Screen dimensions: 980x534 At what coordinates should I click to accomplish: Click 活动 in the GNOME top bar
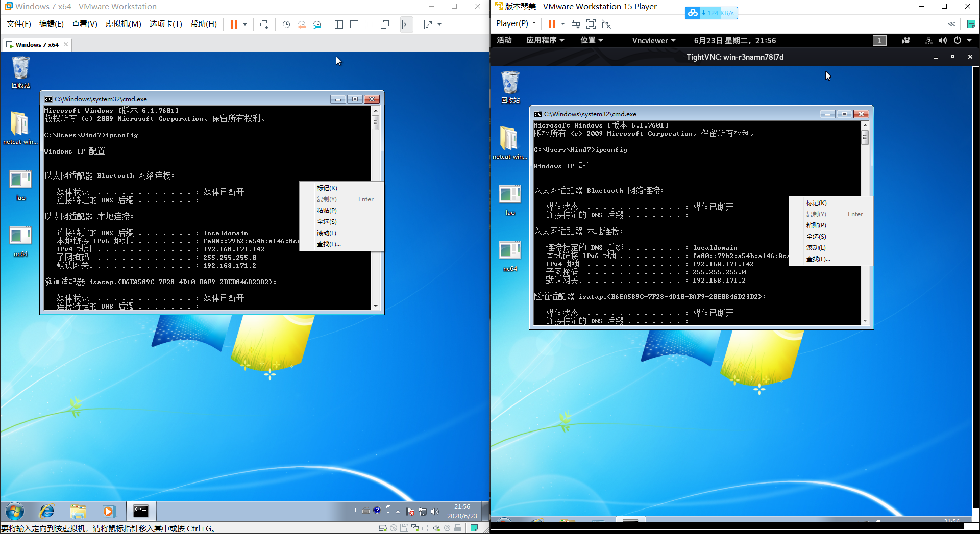pos(504,40)
